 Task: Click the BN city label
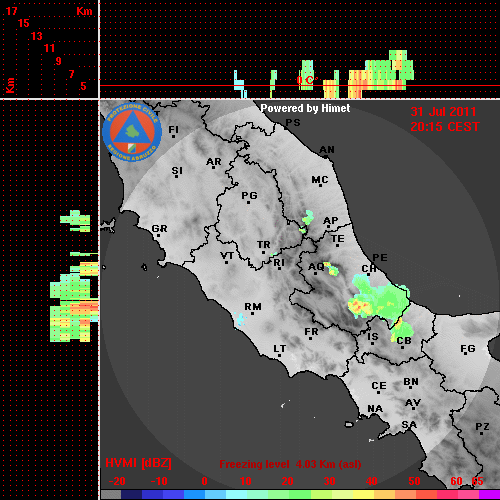coord(411,382)
